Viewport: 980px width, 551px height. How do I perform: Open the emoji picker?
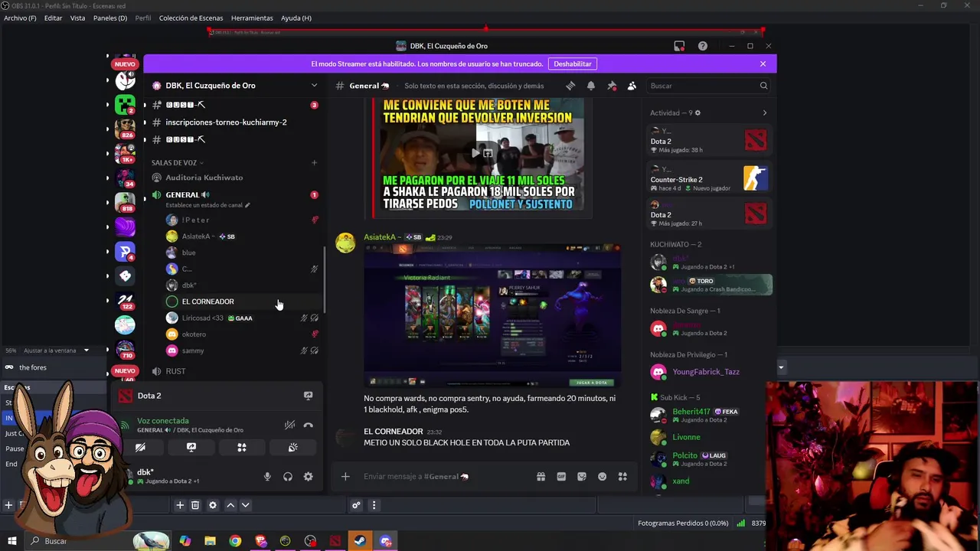point(602,477)
